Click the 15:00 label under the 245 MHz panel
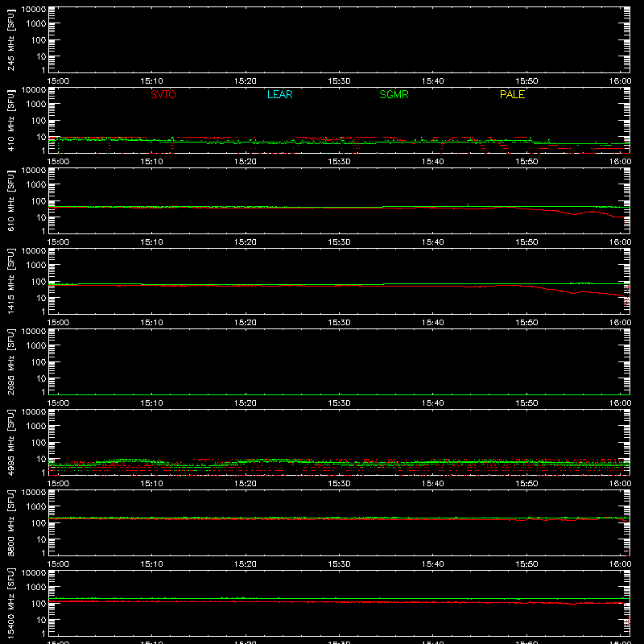 (x=58, y=81)
